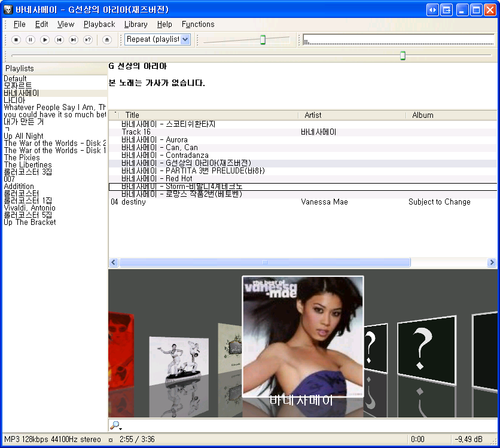500x448 pixels.
Task: Sort tracks by the Artist column header
Action: (x=352, y=115)
